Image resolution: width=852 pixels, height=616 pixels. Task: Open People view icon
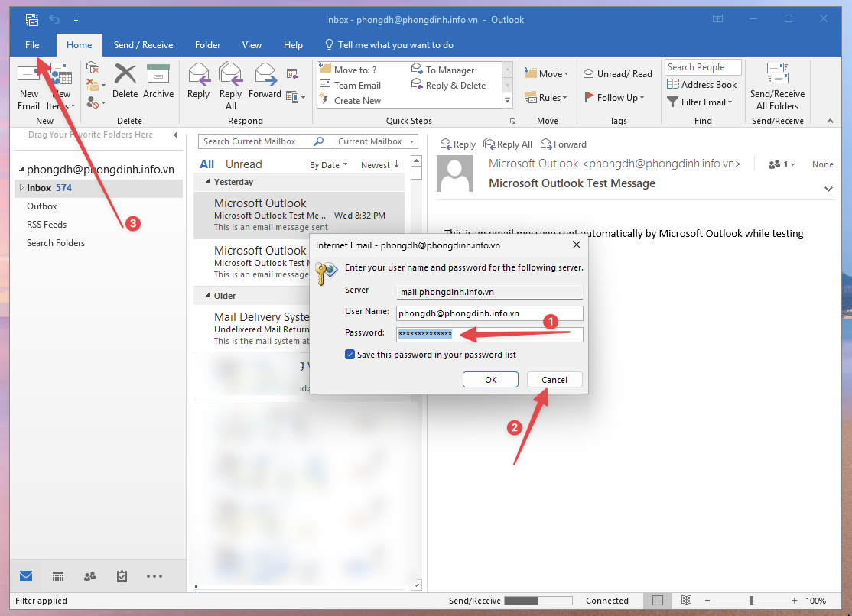point(89,575)
